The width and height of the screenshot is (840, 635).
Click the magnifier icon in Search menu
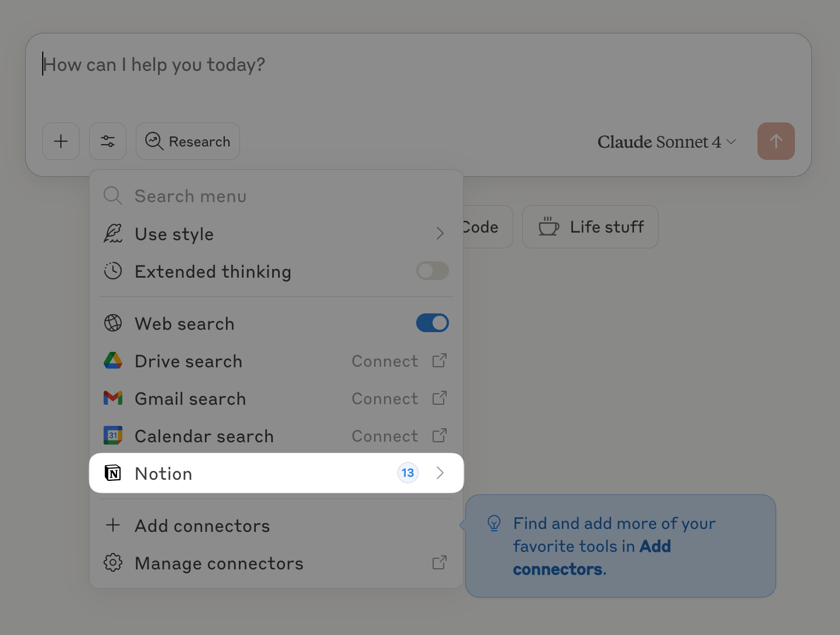(113, 196)
